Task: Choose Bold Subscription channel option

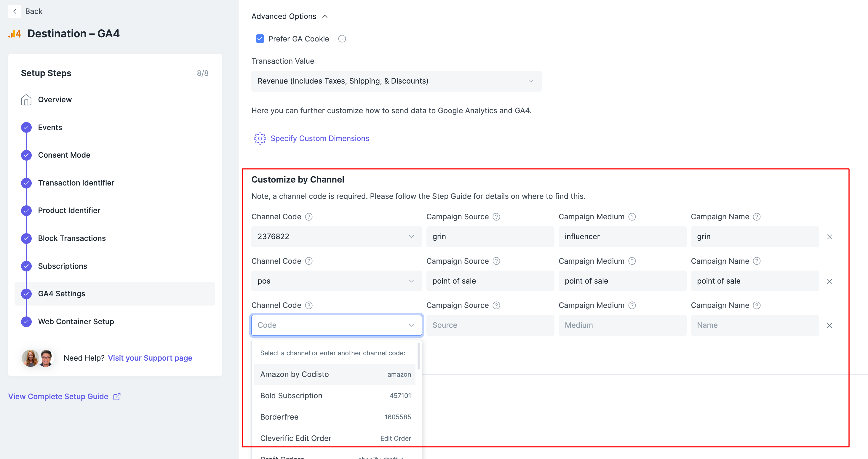Action: click(335, 396)
